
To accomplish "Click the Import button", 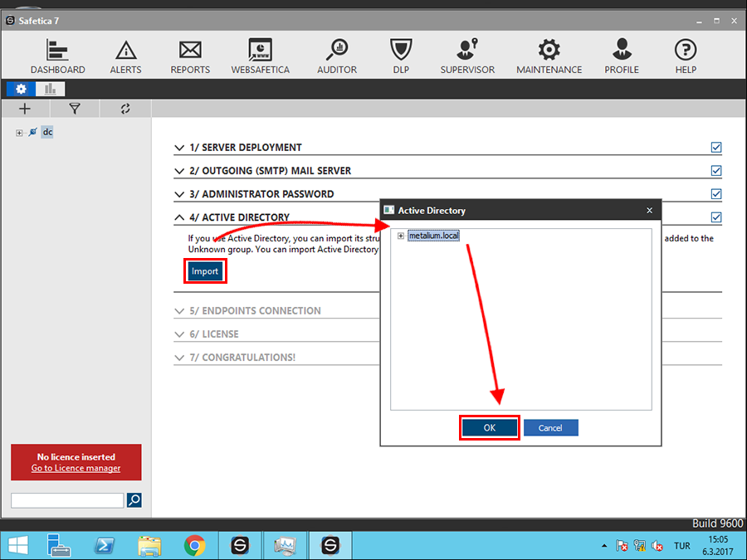I will 205,271.
